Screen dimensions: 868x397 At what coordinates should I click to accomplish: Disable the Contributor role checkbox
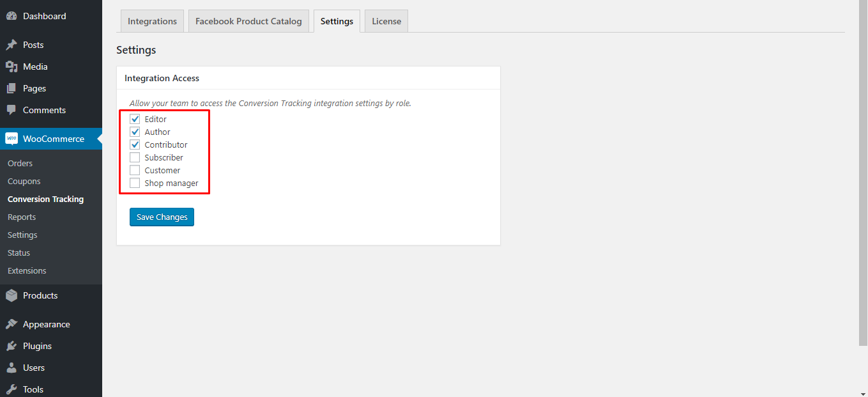(135, 144)
